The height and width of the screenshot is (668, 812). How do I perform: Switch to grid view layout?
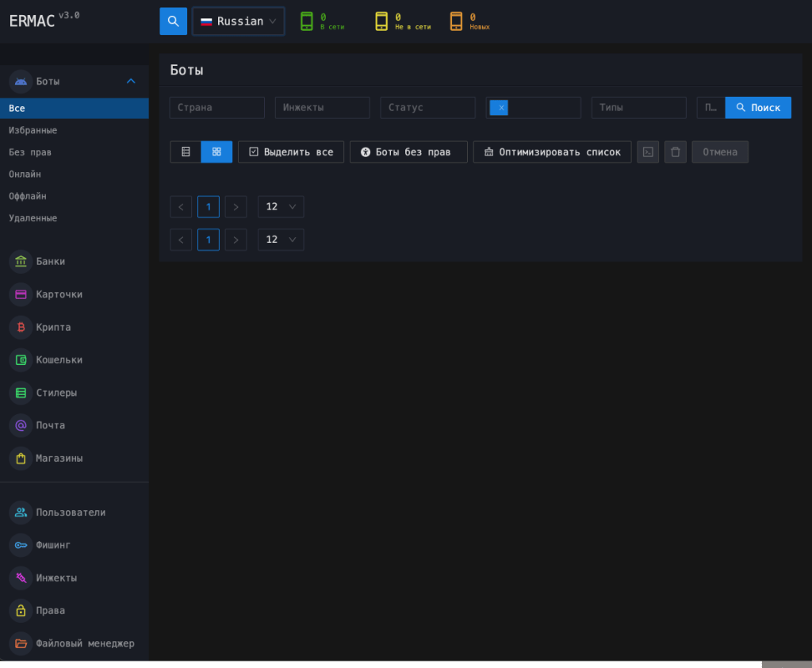click(216, 152)
